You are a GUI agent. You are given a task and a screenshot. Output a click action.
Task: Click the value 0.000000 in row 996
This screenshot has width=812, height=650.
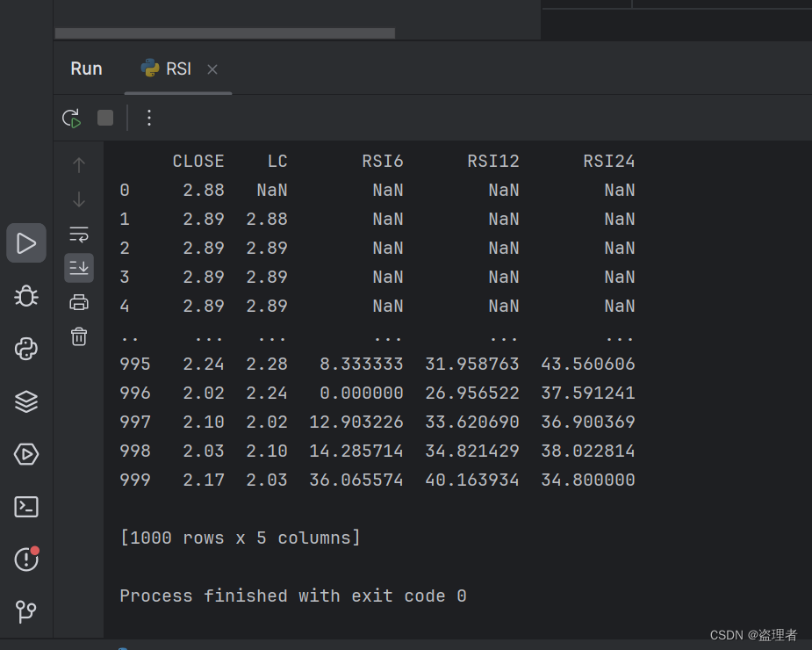[361, 393]
